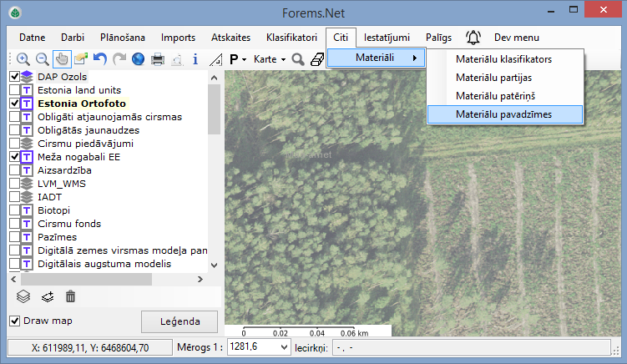This screenshot has width=627, height=364.
Task: Click the blue undo arrow
Action: [x=100, y=59]
